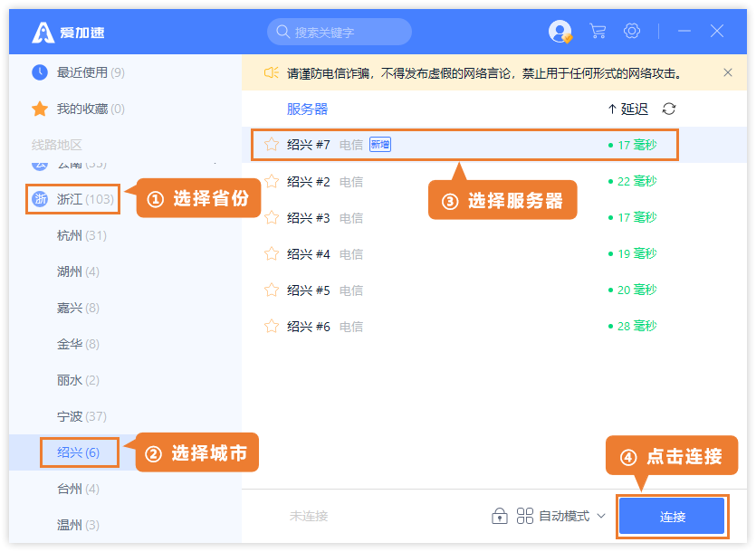Open the shopping cart icon
Image resolution: width=756 pixels, height=552 pixels.
598,32
